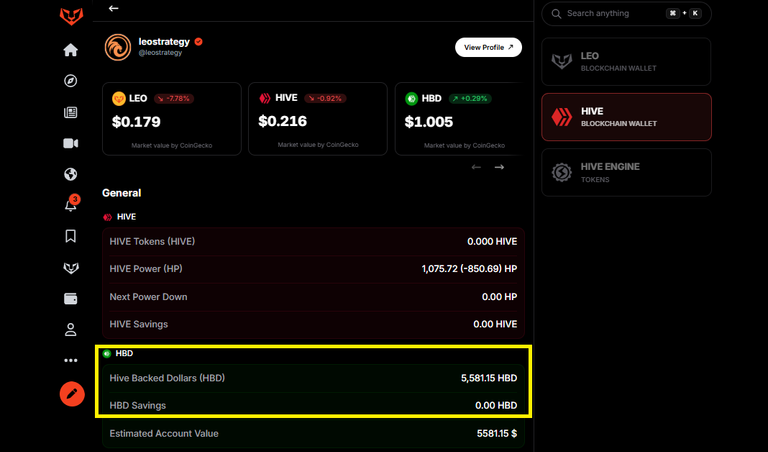Viewport: 768px width, 452px height.
Task: Open the Leo premium lion sidebar icon
Action: tap(71, 268)
